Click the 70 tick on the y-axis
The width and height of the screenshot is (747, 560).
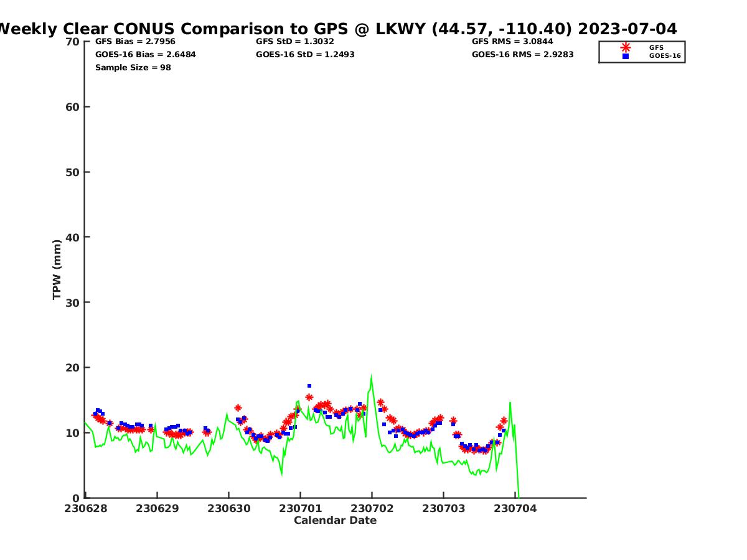(x=72, y=42)
